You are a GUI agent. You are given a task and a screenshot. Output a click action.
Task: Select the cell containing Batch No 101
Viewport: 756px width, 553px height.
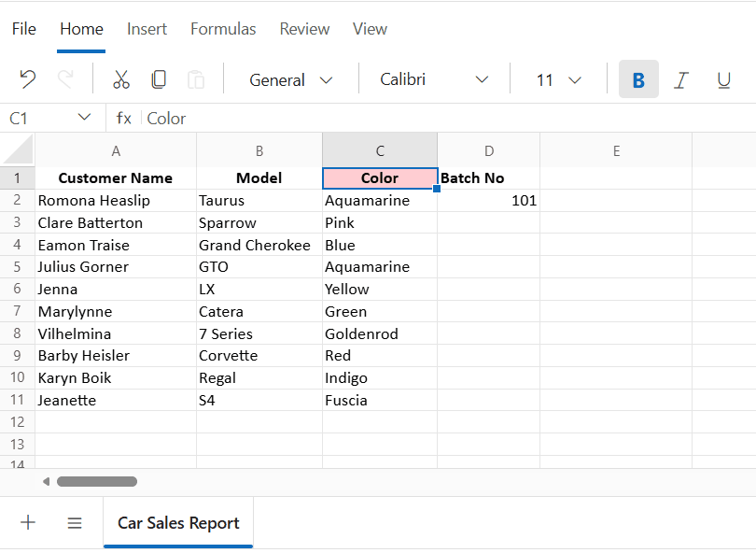[489, 200]
